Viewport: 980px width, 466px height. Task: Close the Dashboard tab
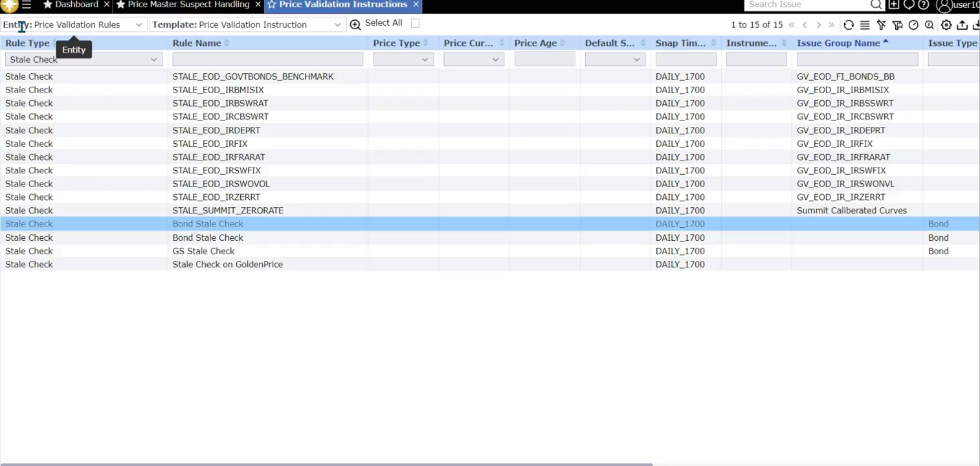click(x=107, y=5)
